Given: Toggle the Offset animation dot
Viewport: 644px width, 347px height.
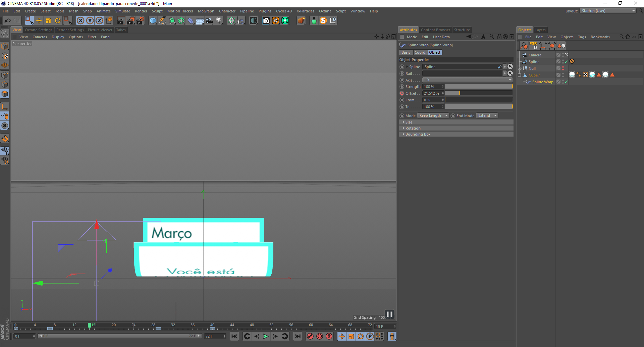Looking at the screenshot, I should click(x=402, y=93).
